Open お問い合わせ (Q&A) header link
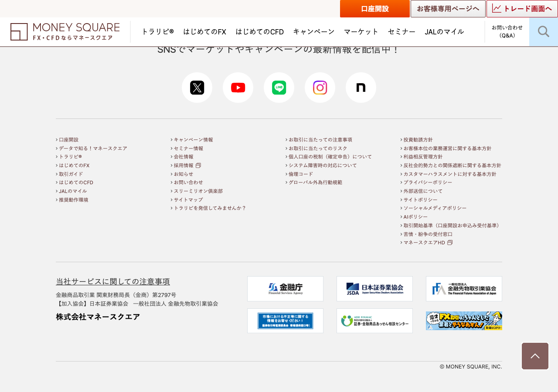 tap(507, 31)
